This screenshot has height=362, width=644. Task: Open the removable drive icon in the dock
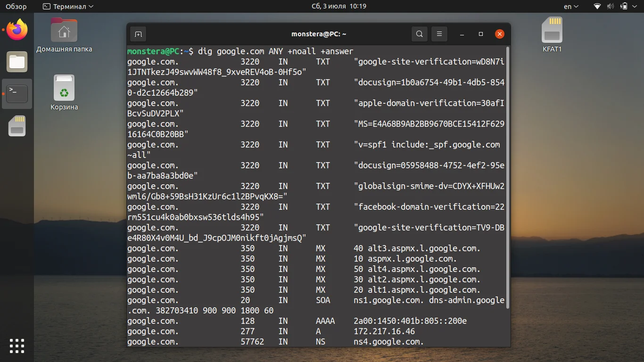[17, 126]
